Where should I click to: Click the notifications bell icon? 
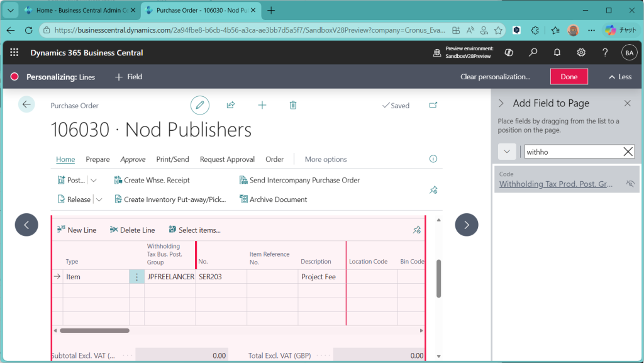coord(557,53)
